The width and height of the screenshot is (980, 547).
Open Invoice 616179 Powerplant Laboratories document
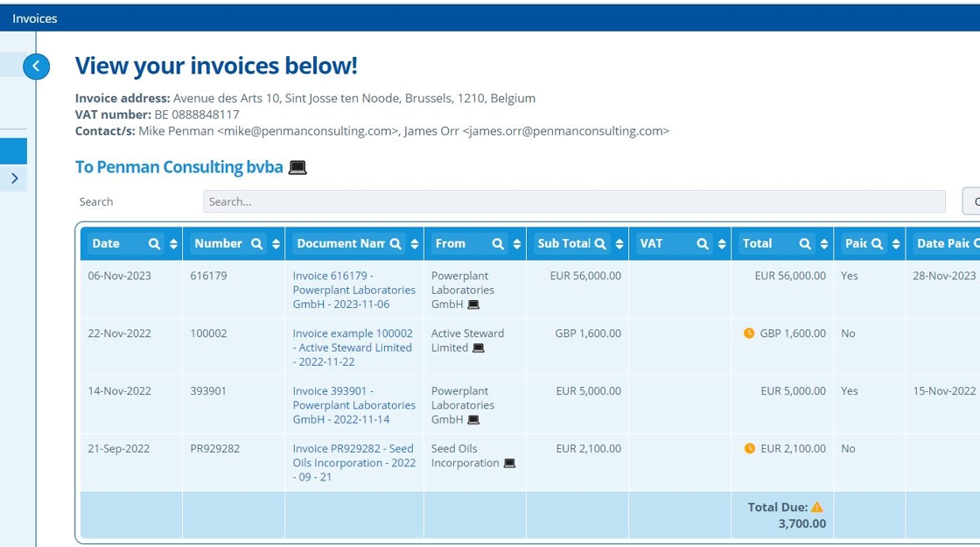coord(353,290)
